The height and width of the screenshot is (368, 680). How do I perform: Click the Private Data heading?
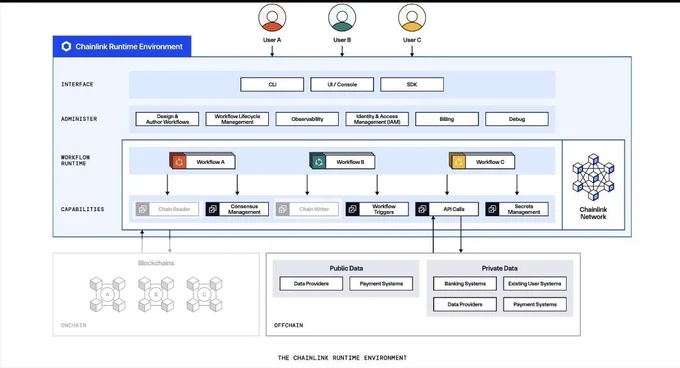(500, 268)
